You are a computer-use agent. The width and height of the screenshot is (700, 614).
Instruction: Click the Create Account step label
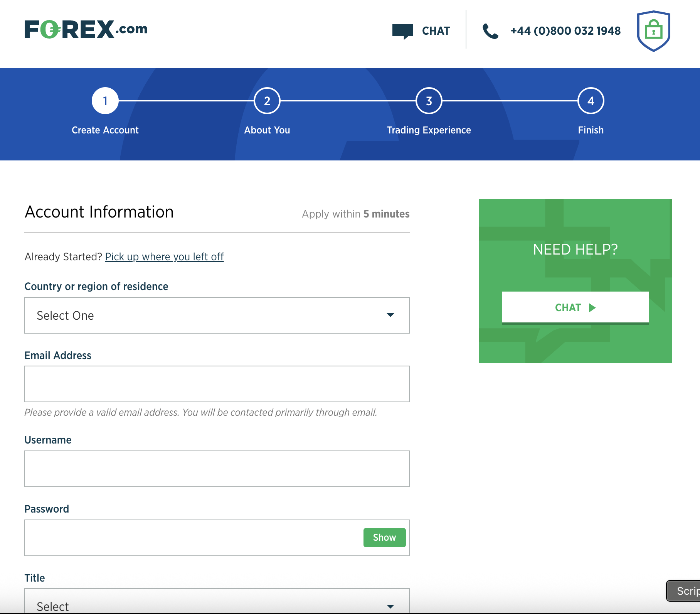104,130
